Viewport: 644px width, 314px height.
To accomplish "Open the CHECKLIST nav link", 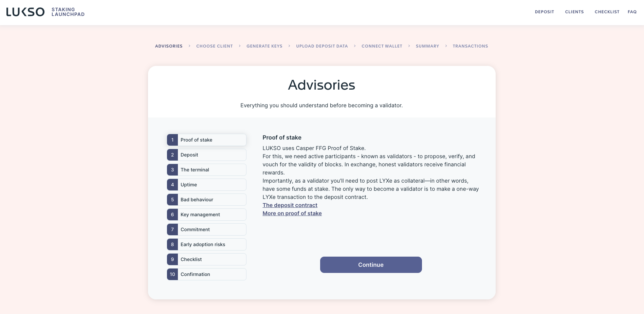I will click(607, 12).
